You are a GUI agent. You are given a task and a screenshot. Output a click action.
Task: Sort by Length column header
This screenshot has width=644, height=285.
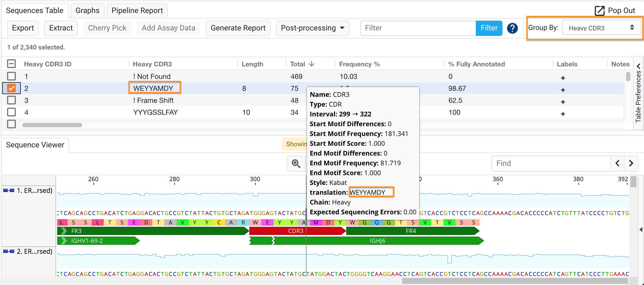coord(252,64)
